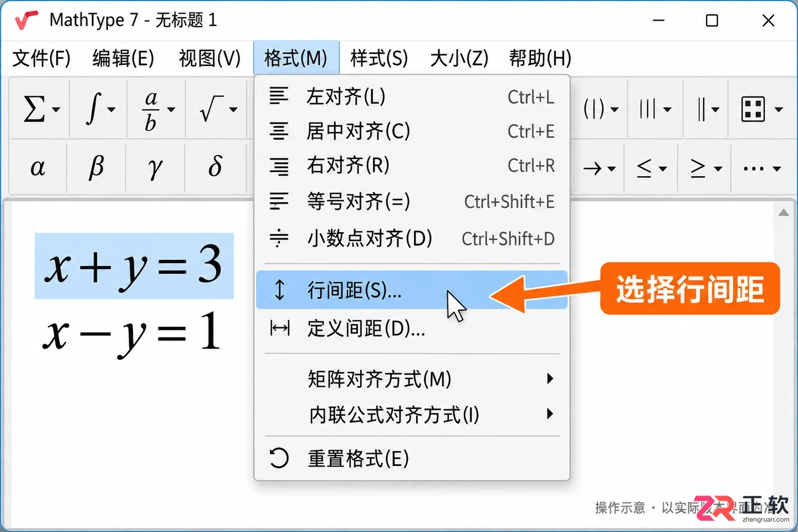
Task: Choose 小数点对齐(D) alignment
Action: (412, 238)
